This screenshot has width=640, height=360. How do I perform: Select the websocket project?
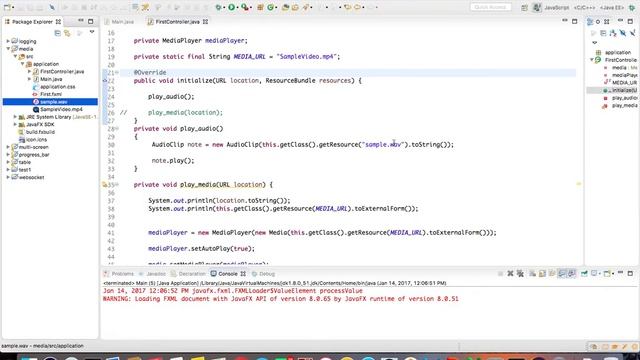point(31,177)
